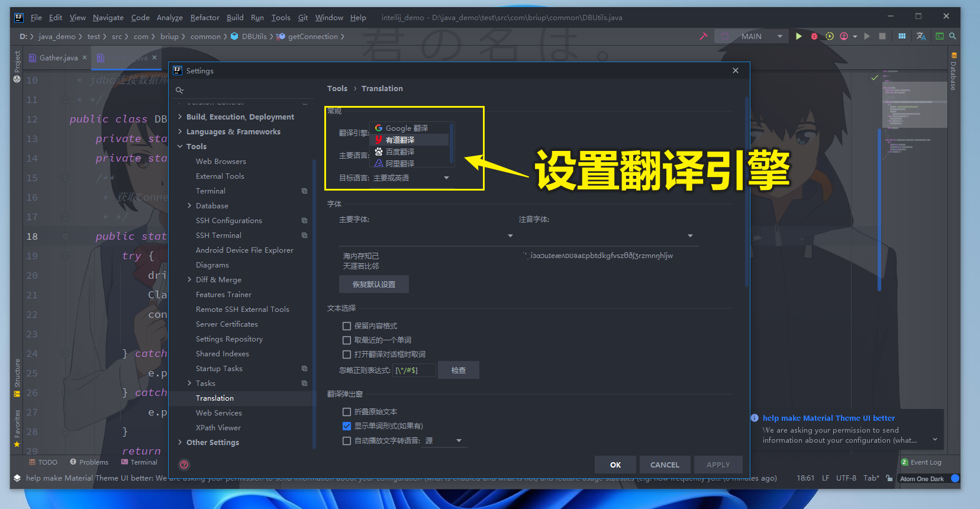This screenshot has height=509, width=980.
Task: Open the Project tool window sidebar tab
Action: [x=17, y=66]
